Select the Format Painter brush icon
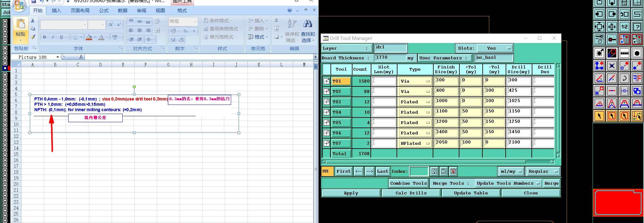644x223 pixels. pos(33,37)
